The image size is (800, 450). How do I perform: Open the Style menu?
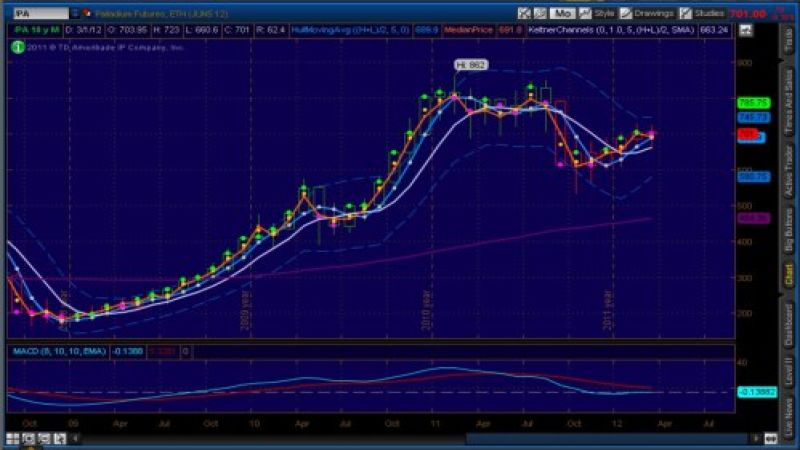[x=604, y=13]
